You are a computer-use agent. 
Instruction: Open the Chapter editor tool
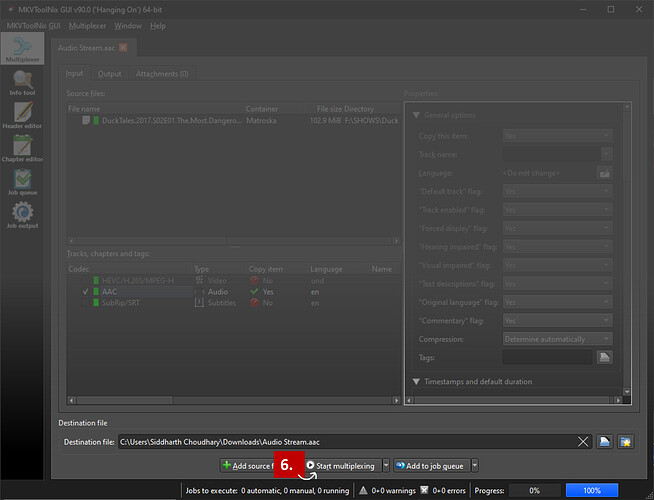point(22,150)
